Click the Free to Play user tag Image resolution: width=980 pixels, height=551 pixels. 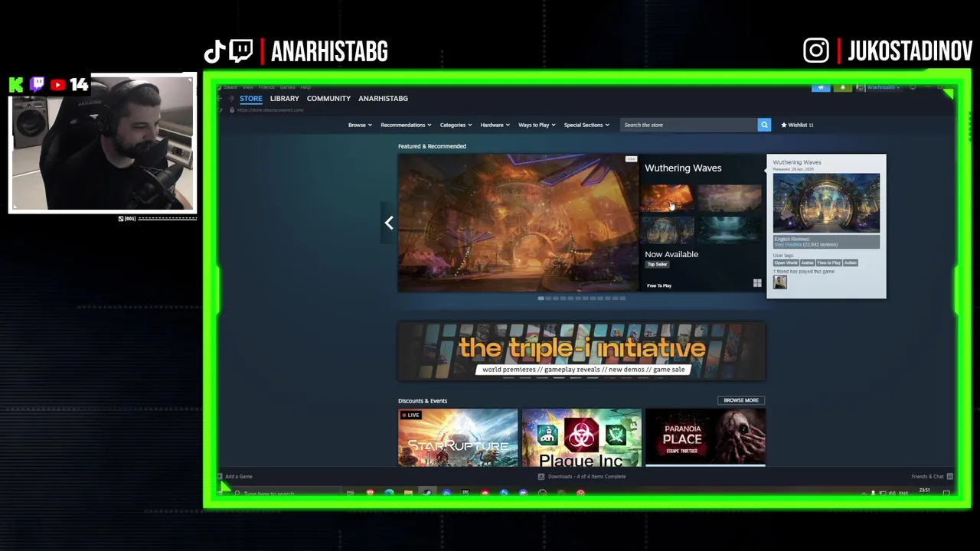coord(828,262)
